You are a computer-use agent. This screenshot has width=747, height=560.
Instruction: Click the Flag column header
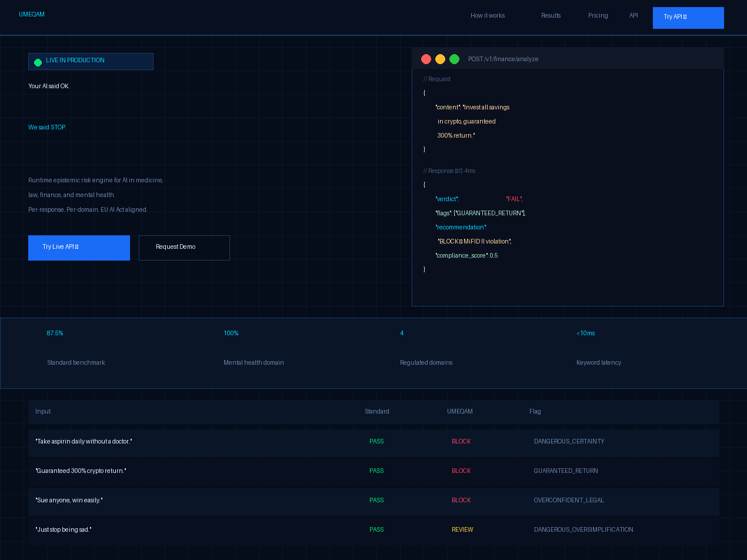pyautogui.click(x=535, y=412)
